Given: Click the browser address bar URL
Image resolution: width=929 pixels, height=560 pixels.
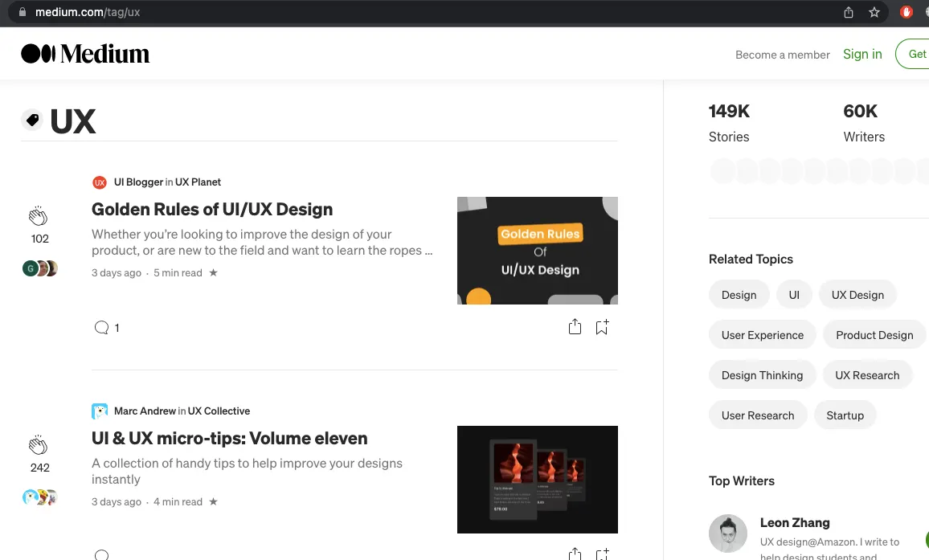Looking at the screenshot, I should [x=88, y=12].
